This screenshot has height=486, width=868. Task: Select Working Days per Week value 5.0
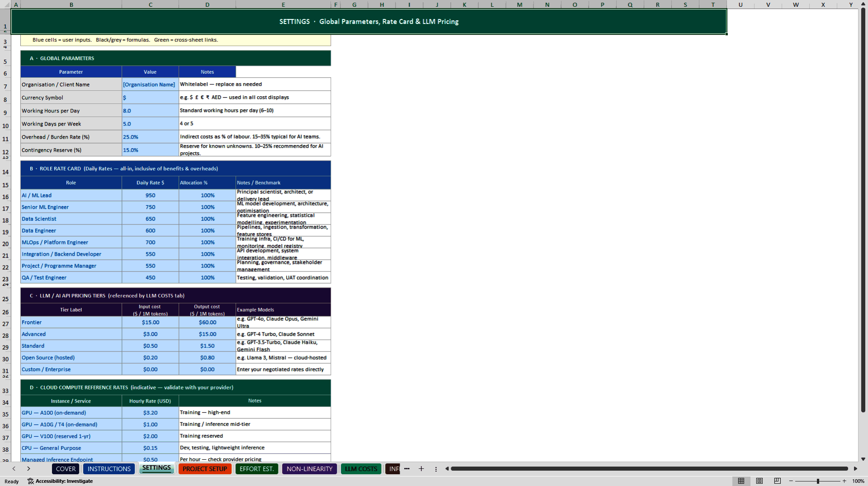(150, 124)
